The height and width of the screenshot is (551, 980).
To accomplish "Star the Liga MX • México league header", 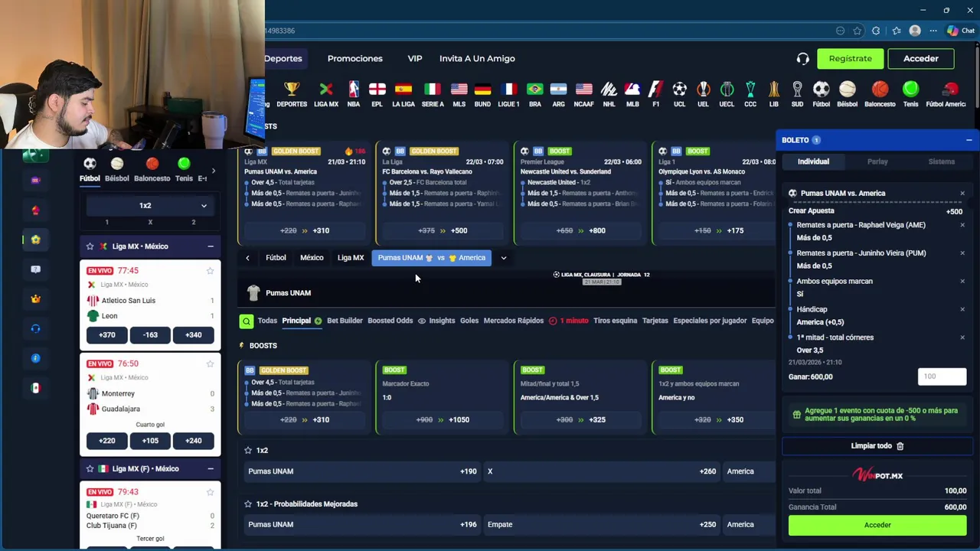I will (x=90, y=246).
